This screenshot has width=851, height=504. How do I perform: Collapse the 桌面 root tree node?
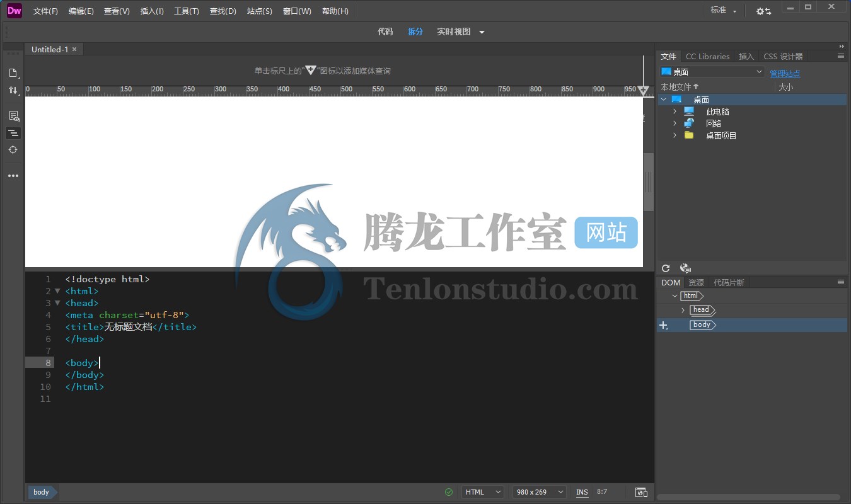point(664,100)
